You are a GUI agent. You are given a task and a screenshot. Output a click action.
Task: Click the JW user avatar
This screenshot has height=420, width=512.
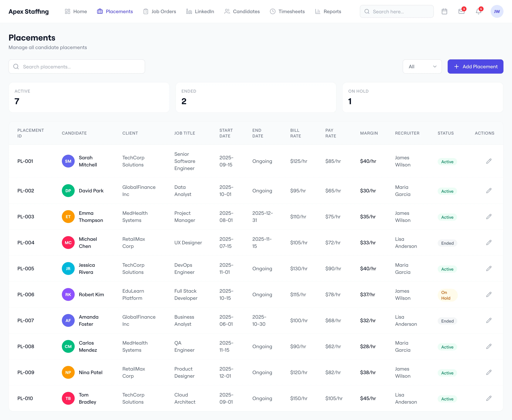pyautogui.click(x=497, y=11)
